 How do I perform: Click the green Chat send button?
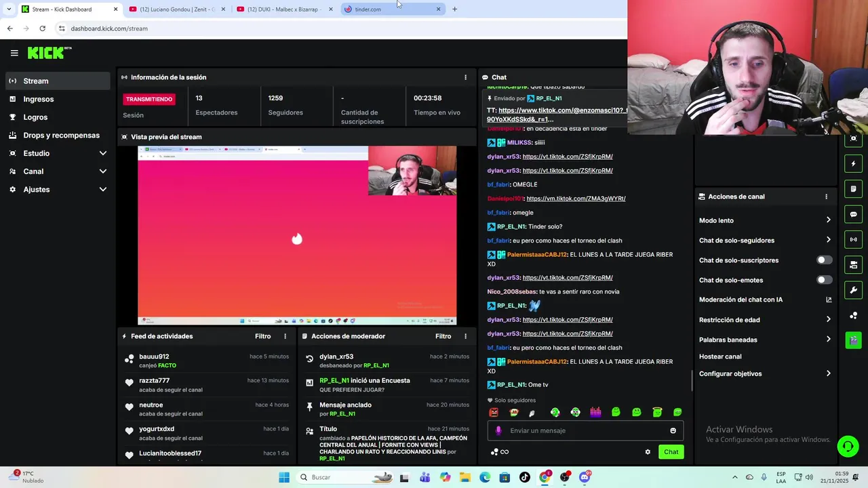(671, 452)
